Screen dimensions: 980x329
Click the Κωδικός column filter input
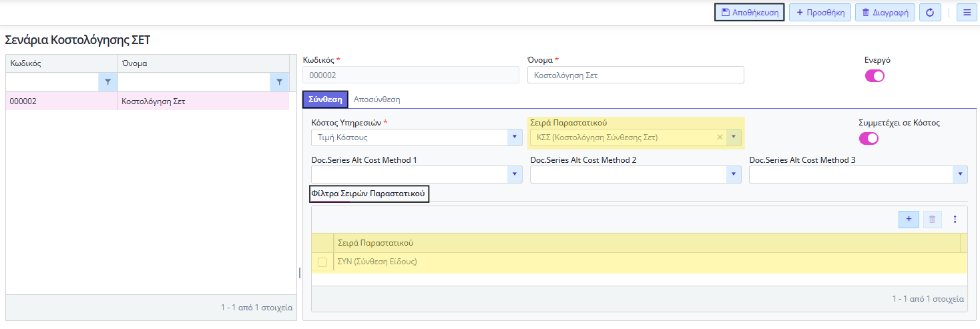(52, 82)
